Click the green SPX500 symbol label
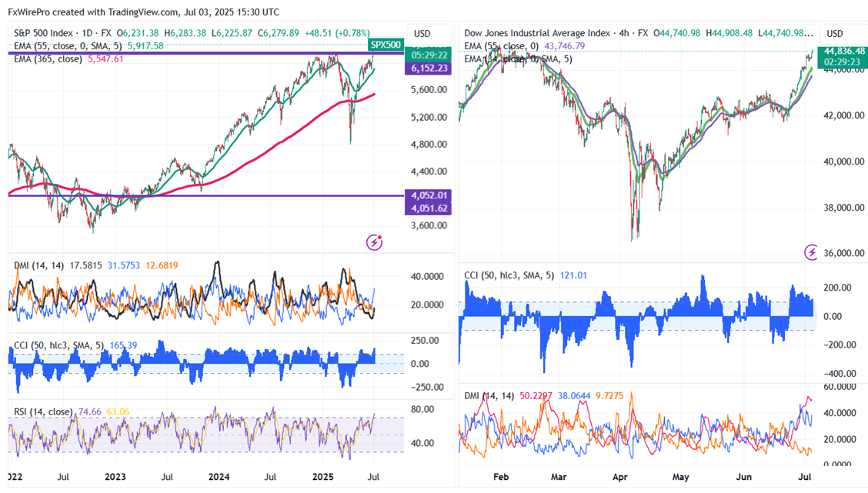This screenshot has height=493, width=868. click(x=386, y=45)
